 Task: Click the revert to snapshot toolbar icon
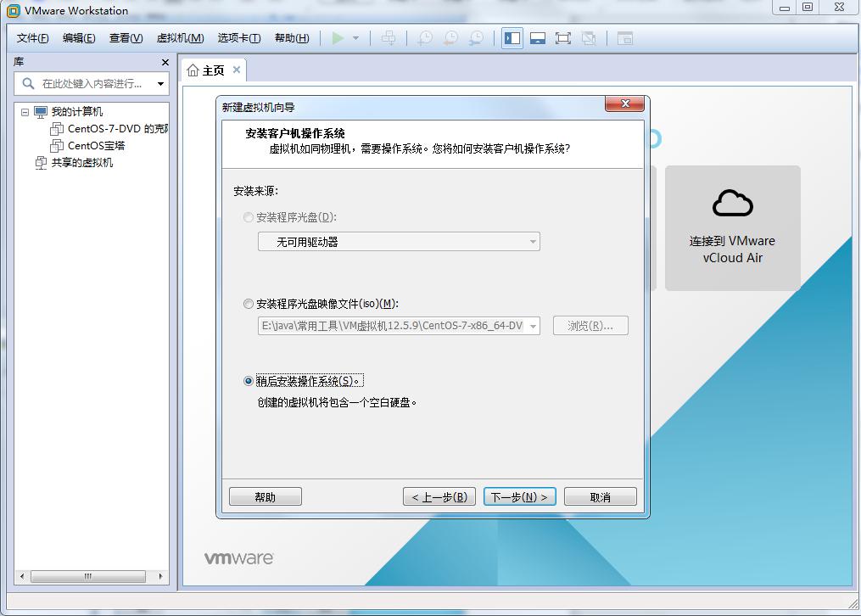[450, 38]
